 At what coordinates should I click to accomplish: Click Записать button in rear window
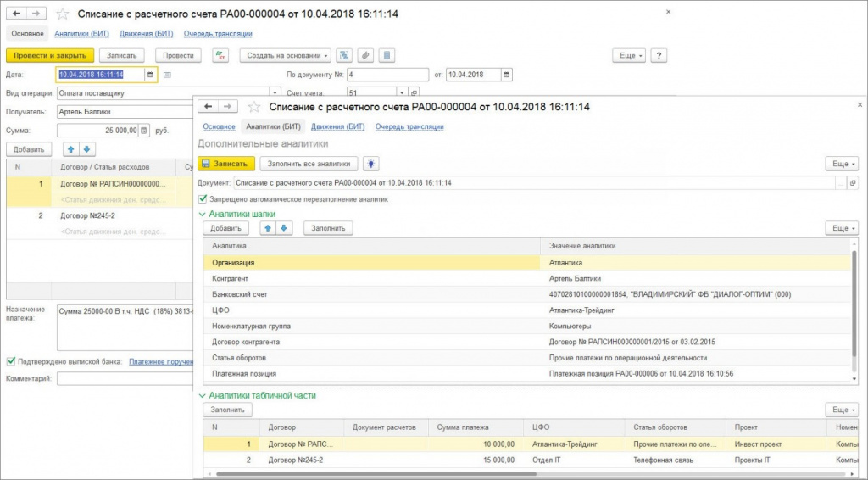tap(122, 55)
